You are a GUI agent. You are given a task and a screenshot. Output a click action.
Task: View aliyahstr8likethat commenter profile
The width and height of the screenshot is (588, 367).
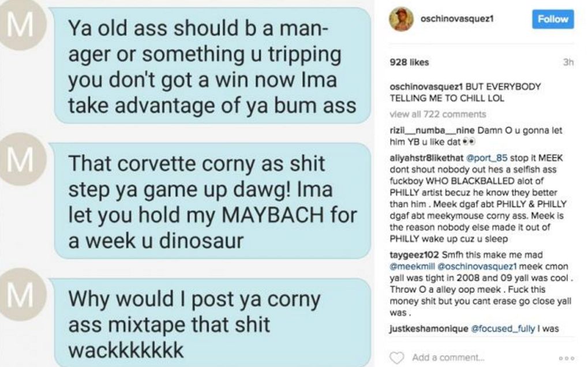pos(426,158)
